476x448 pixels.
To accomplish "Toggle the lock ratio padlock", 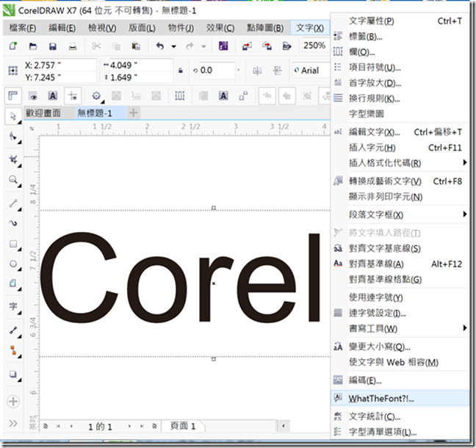I will [x=181, y=71].
